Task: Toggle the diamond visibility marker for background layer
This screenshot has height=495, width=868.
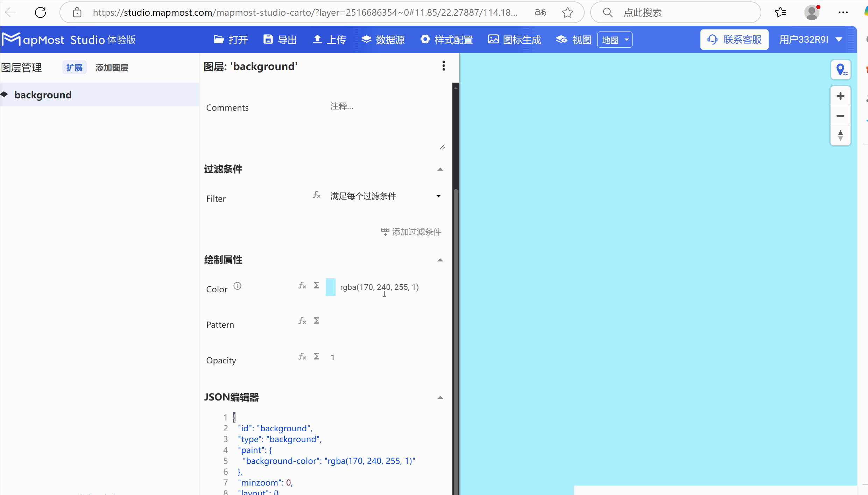Action: [5, 94]
